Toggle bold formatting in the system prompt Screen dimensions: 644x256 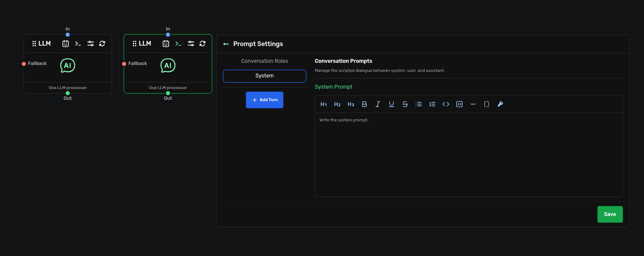point(364,104)
